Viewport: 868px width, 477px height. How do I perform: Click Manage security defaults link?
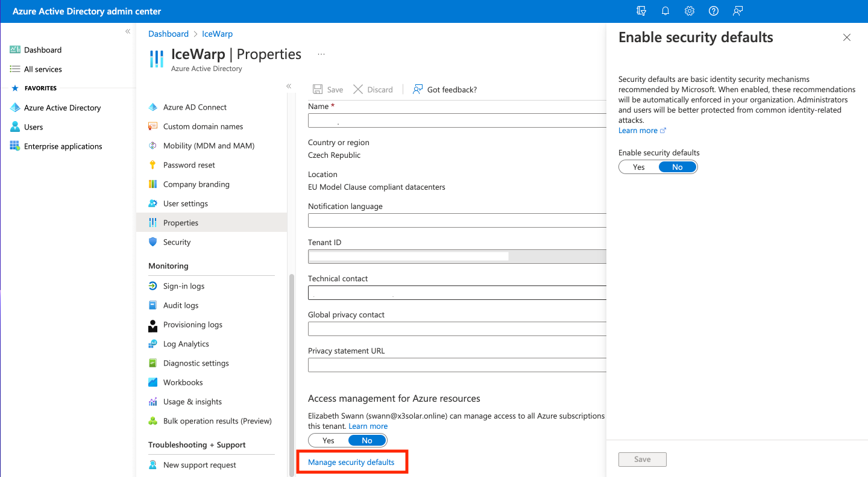tap(351, 462)
